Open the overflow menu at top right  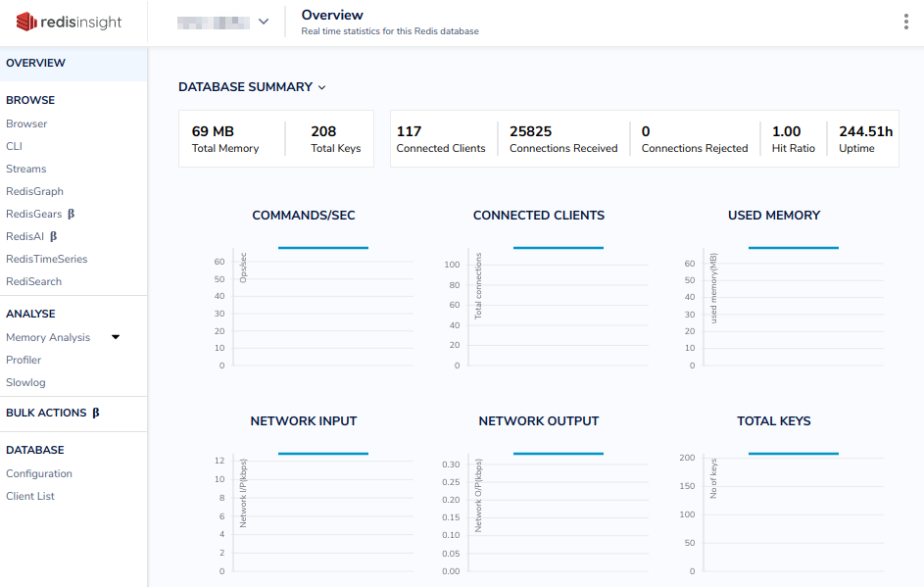(x=906, y=21)
